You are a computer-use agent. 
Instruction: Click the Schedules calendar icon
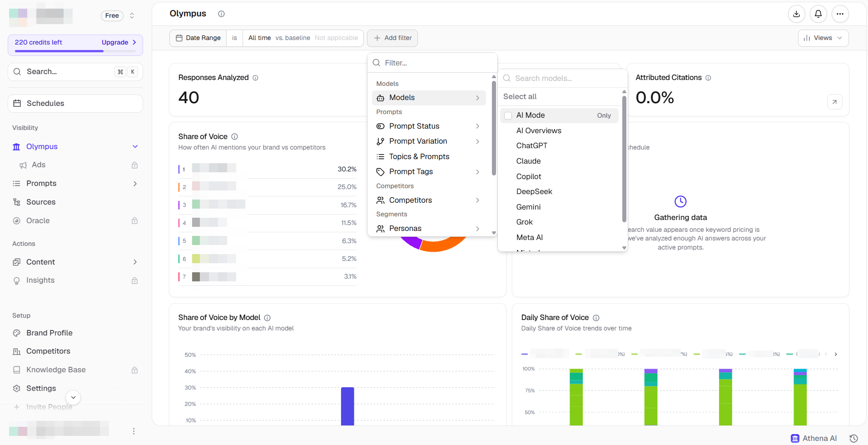click(17, 103)
